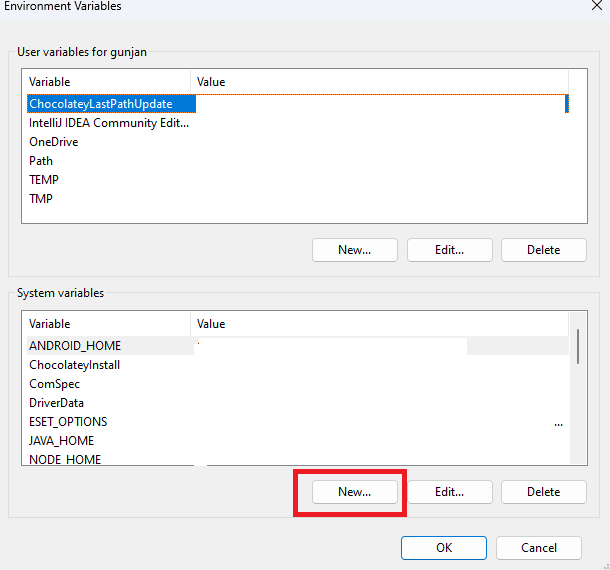Select the IntelliJ IDEA Community Edit... variable
Viewport: 610px width, 570px height.
pos(298,123)
